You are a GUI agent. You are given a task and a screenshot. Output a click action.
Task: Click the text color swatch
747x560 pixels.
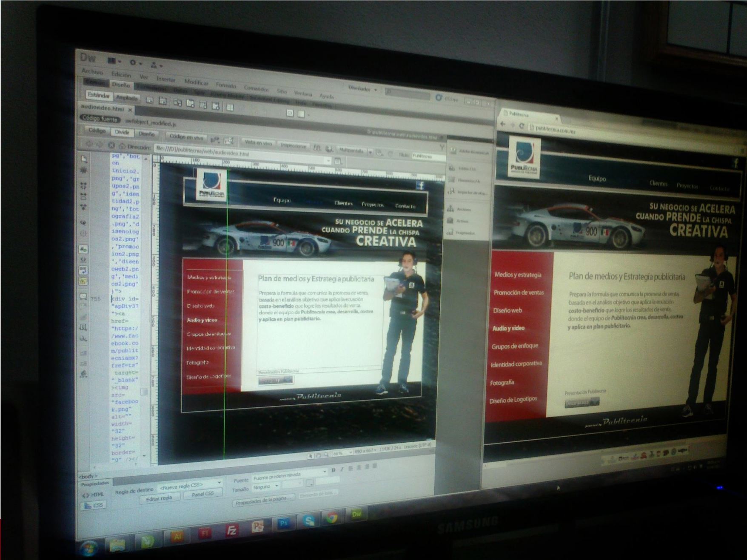[x=309, y=482]
